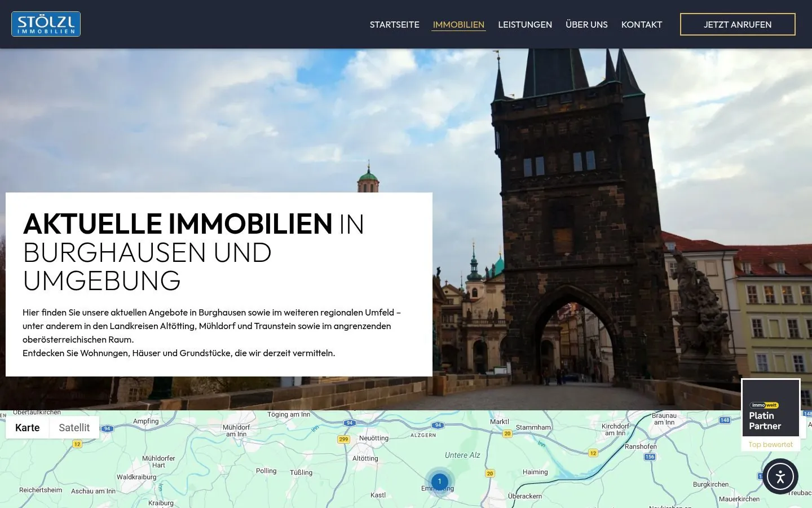Switch the map to Satellit view

[74, 427]
